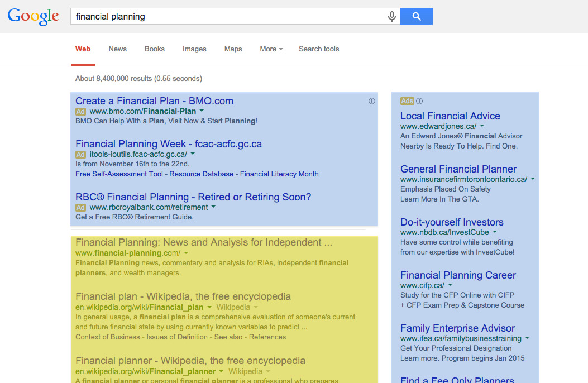The image size is (588, 383).
Task: Open 'Financial Planning Week - fcac-acfc.gc.ca' ad
Action: (169, 144)
